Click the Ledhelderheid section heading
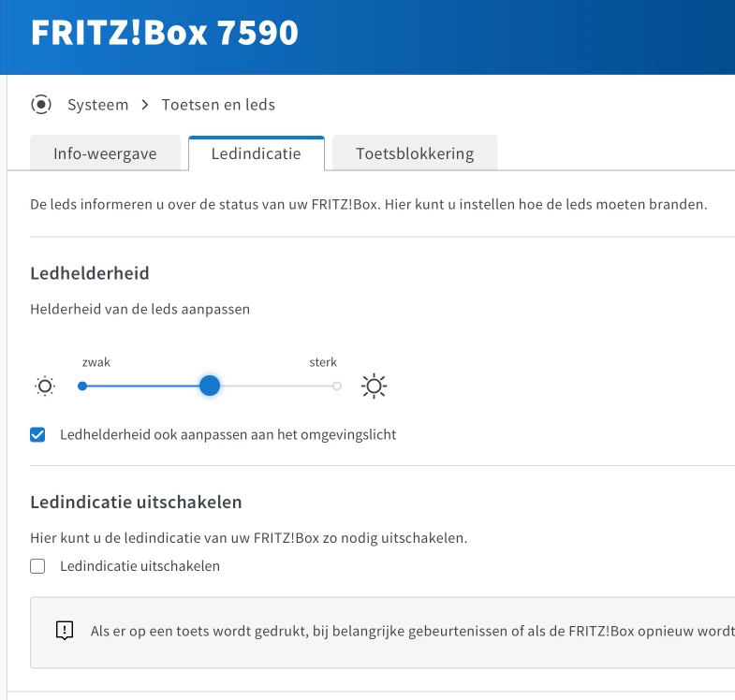The image size is (735, 700). click(x=90, y=273)
